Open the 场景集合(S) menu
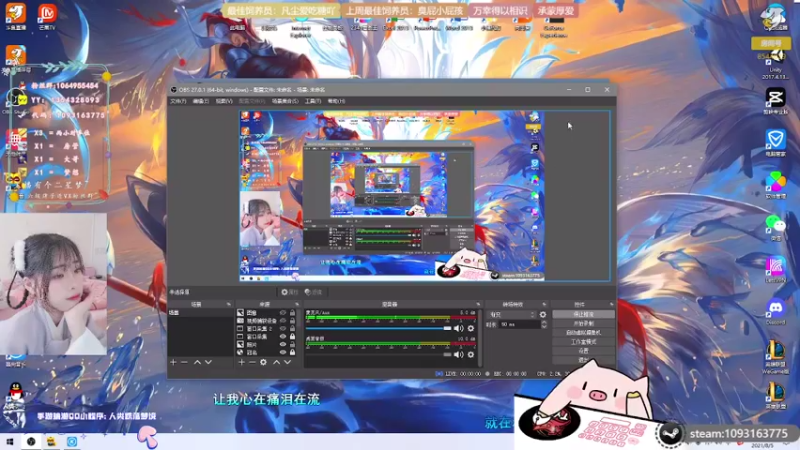 (285, 101)
